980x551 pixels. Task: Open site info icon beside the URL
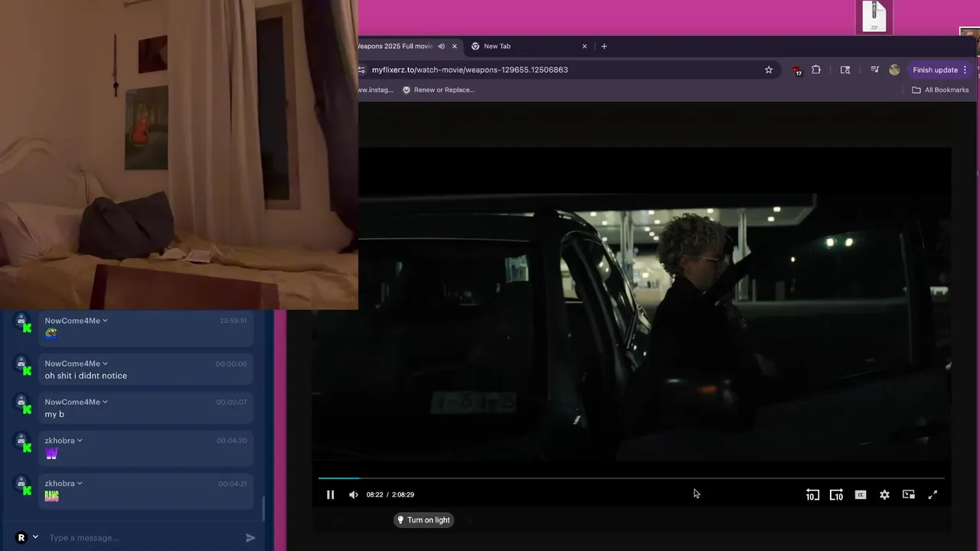click(x=361, y=70)
